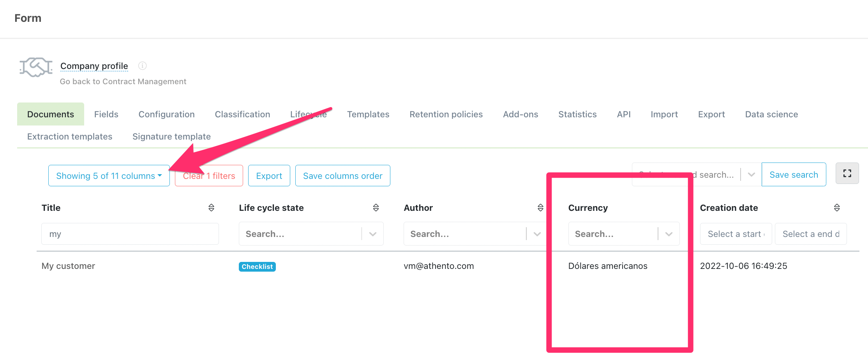Image resolution: width=868 pixels, height=364 pixels.
Task: Expand the Author filter dropdown
Action: [537, 234]
